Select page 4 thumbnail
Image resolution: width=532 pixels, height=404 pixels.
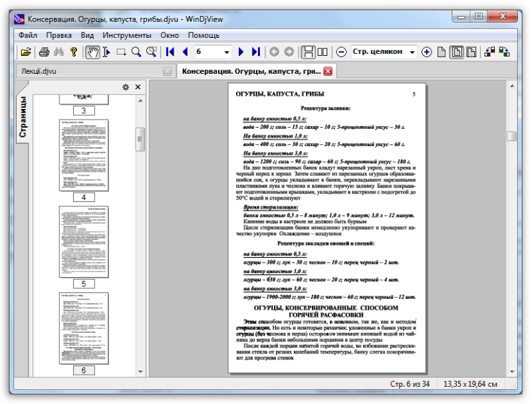click(x=84, y=155)
